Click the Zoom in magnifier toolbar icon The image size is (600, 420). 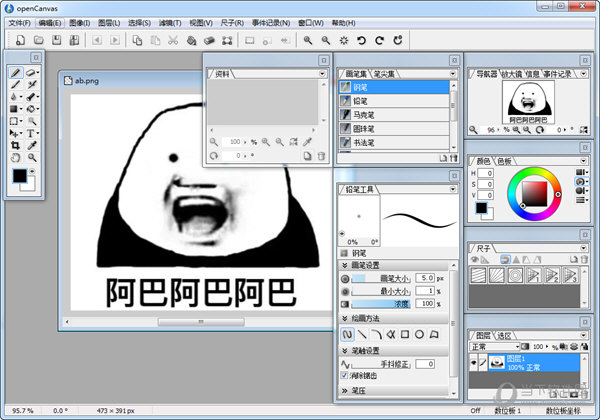[x=308, y=40]
